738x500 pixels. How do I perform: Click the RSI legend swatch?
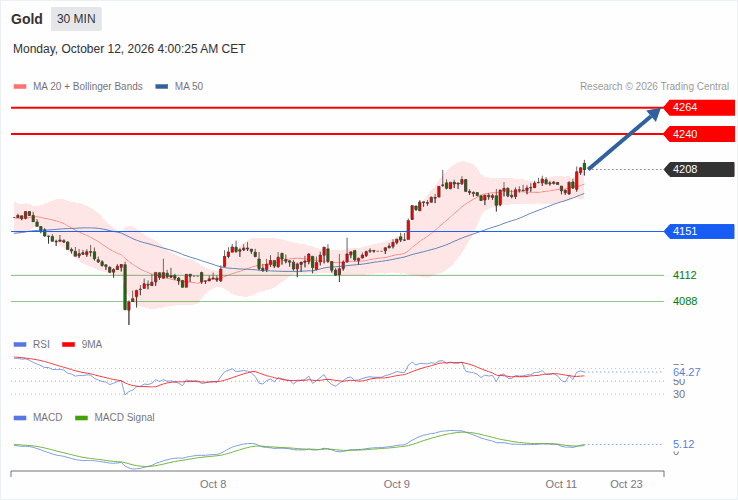click(x=20, y=345)
